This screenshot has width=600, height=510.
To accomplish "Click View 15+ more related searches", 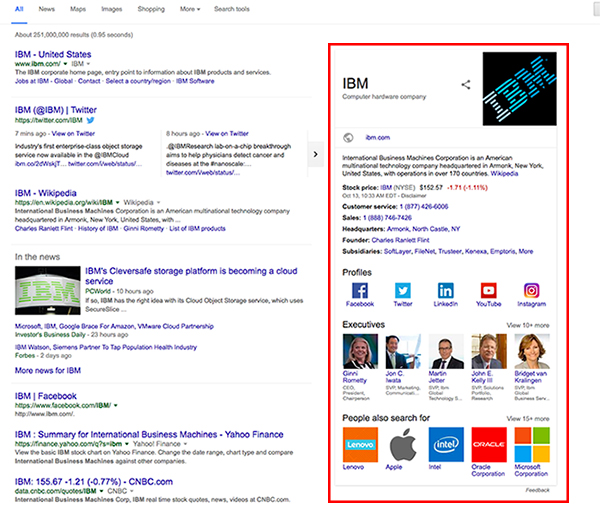I will pos(528,419).
